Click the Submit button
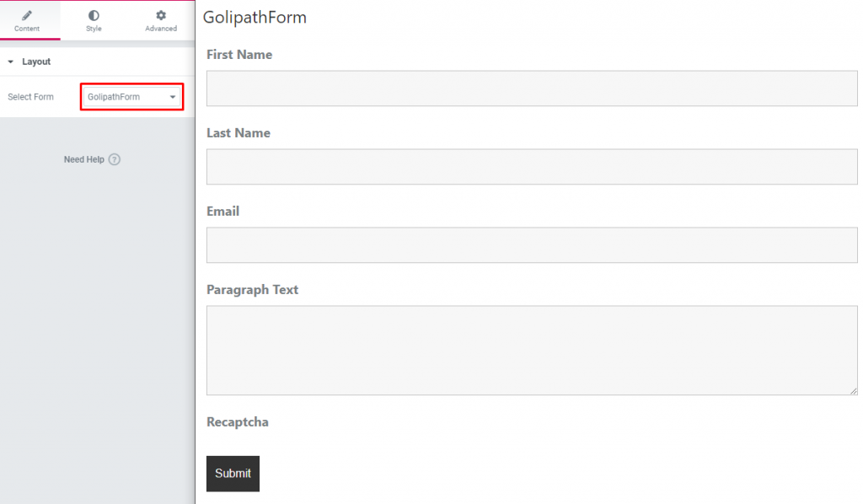This screenshot has height=504, width=863. pyautogui.click(x=233, y=473)
